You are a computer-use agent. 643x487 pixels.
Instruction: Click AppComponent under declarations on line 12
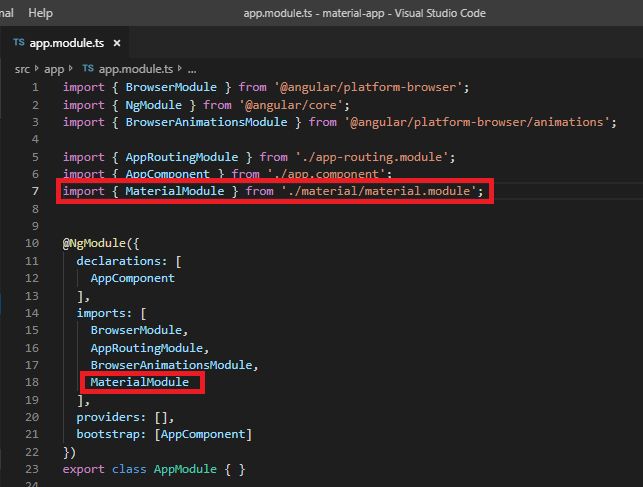(132, 278)
